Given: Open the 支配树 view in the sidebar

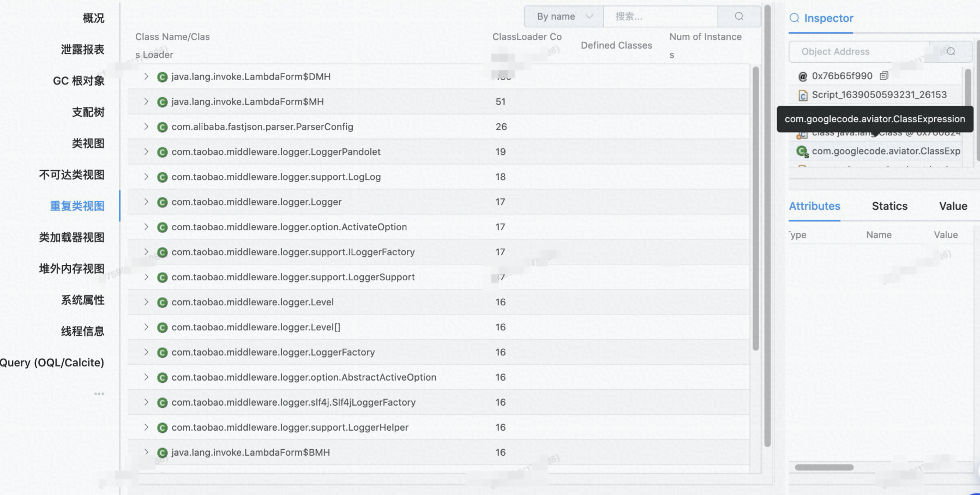Looking at the screenshot, I should (88, 112).
